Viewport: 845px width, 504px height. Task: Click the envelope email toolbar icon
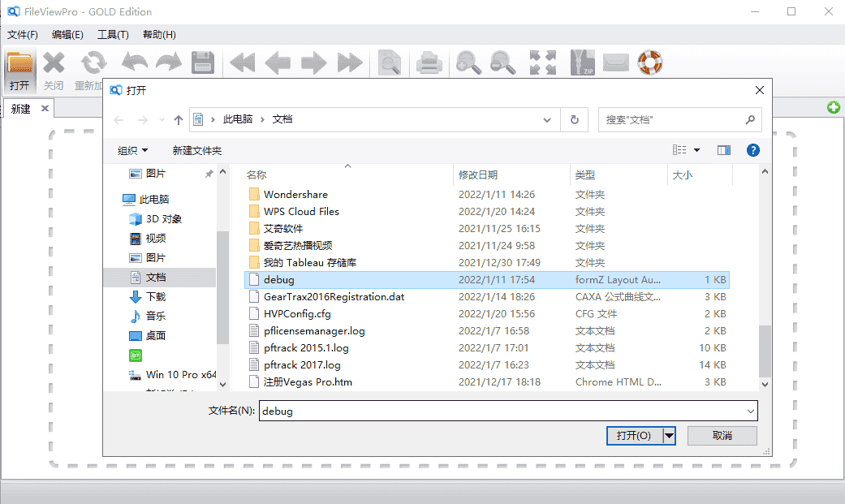coord(616,62)
